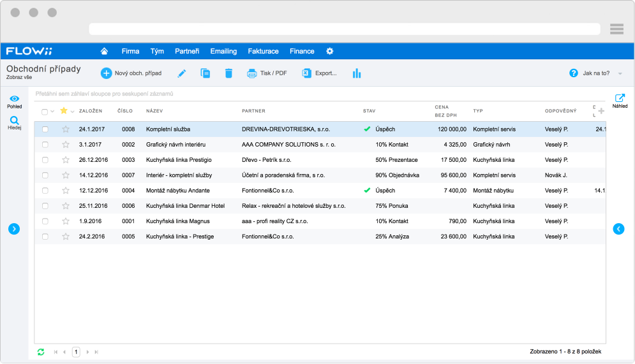Select the aaa - profi reality CZ partner
Image resolution: width=635 pixels, height=364 pixels.
pos(275,221)
